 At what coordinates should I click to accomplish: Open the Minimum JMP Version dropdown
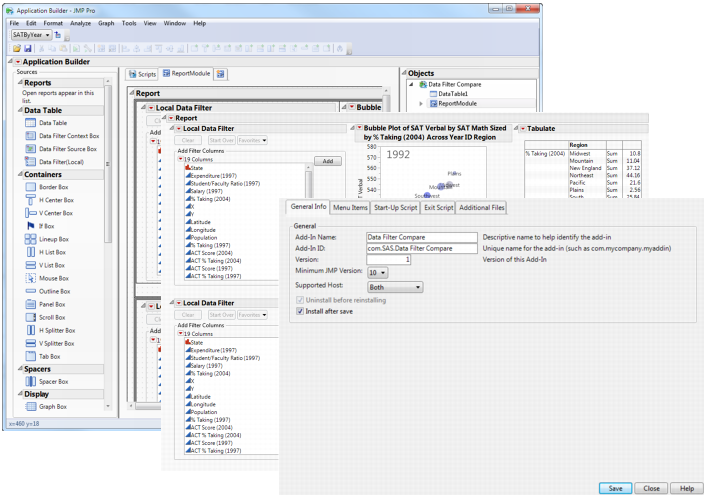(377, 272)
